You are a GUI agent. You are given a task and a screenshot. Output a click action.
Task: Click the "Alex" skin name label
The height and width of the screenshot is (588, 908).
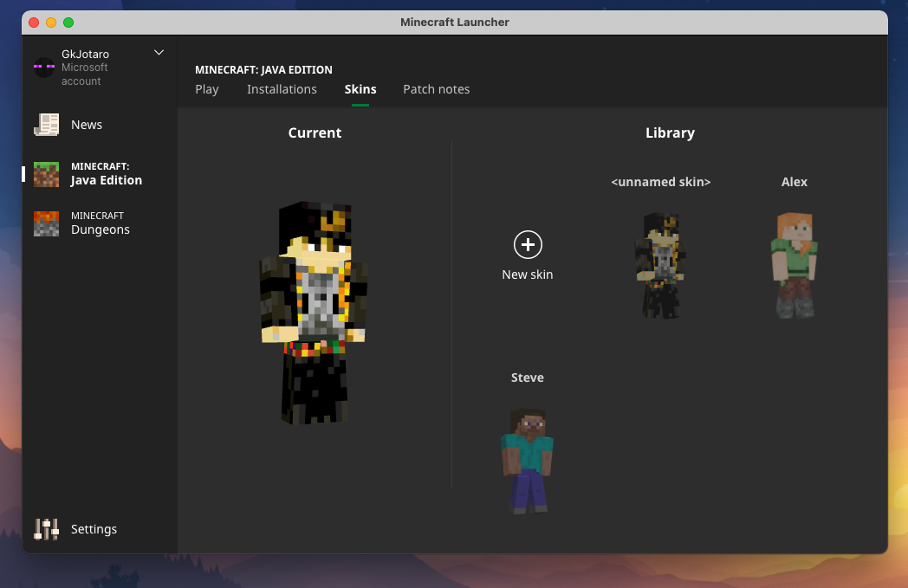[x=794, y=182]
